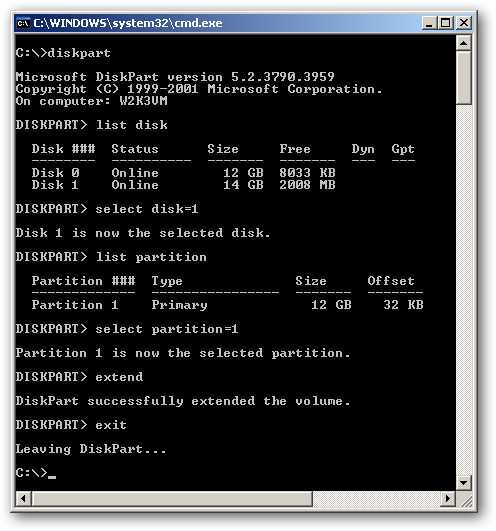Viewport: 496px width, 531px height.
Task: Click the 'Leaving DiskPart...' line
Action: (91, 449)
